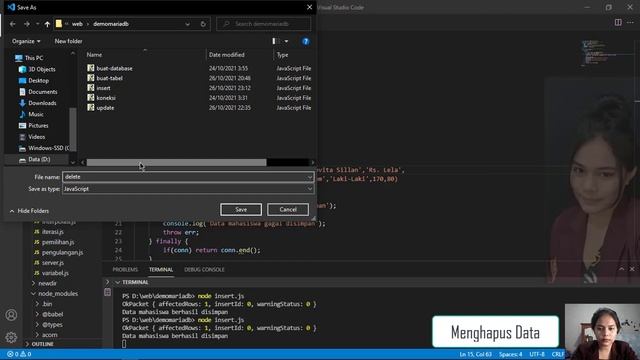Open server.js in VS Code explorer

(53, 262)
